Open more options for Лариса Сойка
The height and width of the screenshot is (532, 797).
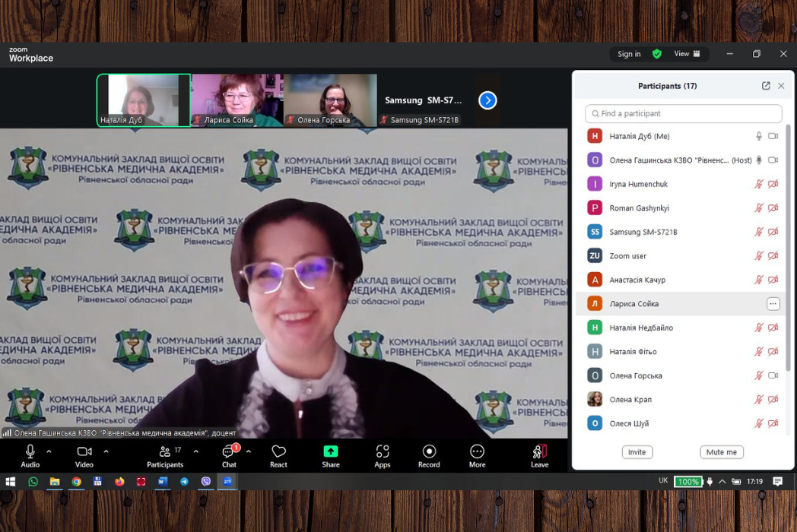coord(773,304)
